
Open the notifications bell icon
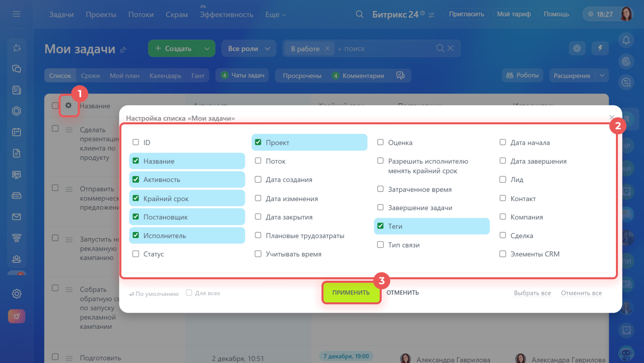tap(625, 40)
